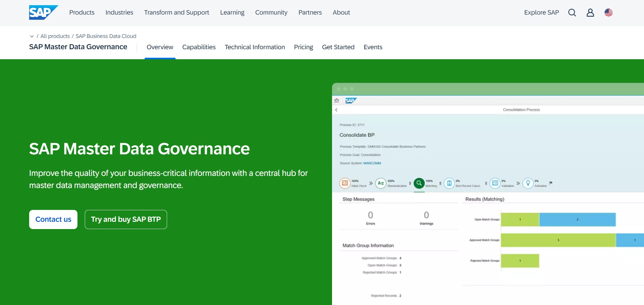Select the Initial Check process step icon
Viewport: 644px width, 305px height.
point(345,183)
